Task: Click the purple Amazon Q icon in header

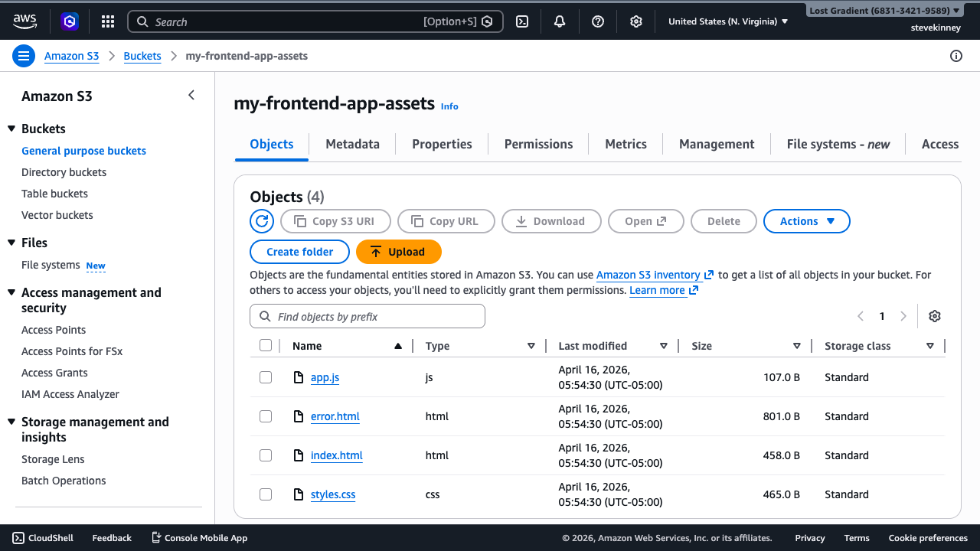Action: (70, 21)
